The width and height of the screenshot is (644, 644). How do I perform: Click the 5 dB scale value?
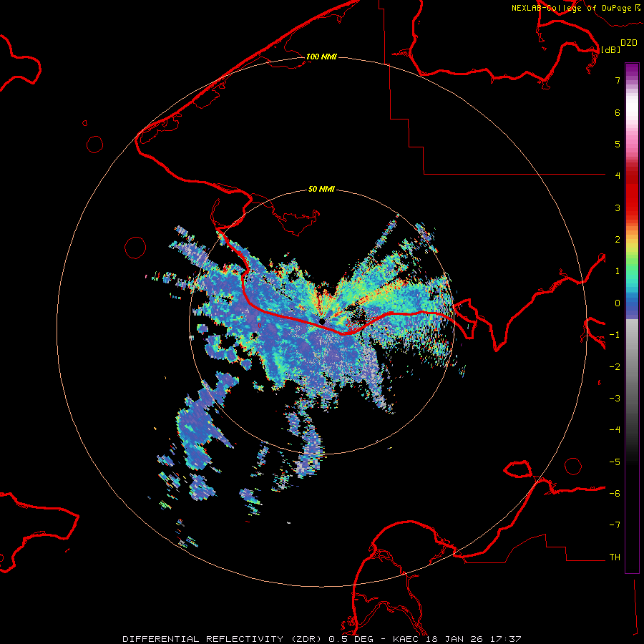coord(618,144)
